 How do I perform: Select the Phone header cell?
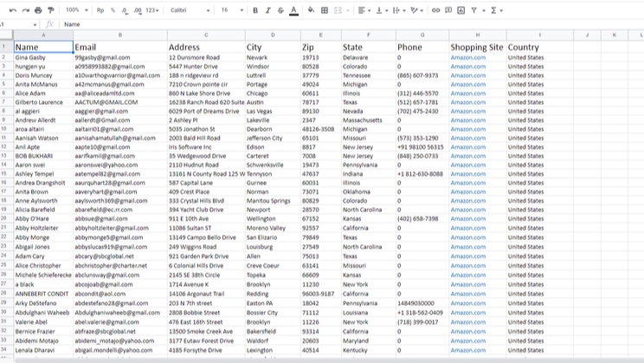coord(422,47)
